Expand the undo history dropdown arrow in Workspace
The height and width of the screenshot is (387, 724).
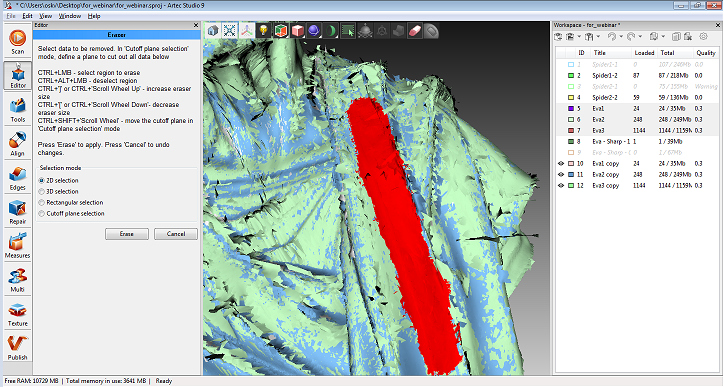[621, 36]
